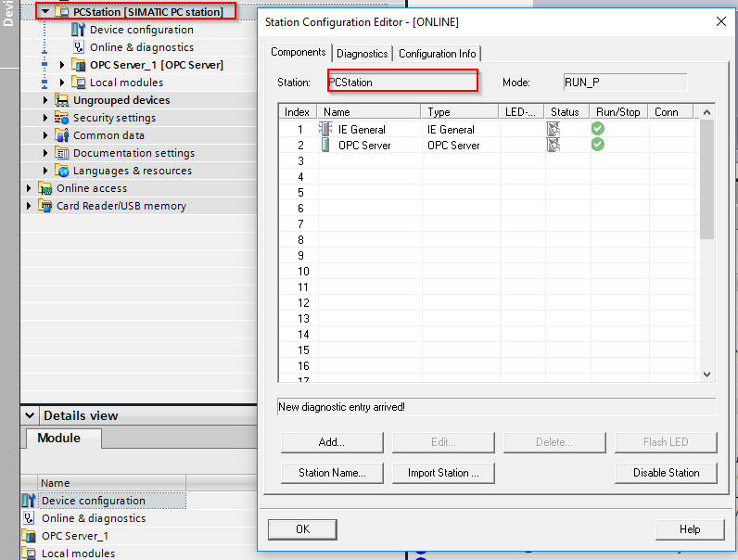Close the Station Configuration Editor dialog
The image size is (738, 560).
[x=720, y=21]
